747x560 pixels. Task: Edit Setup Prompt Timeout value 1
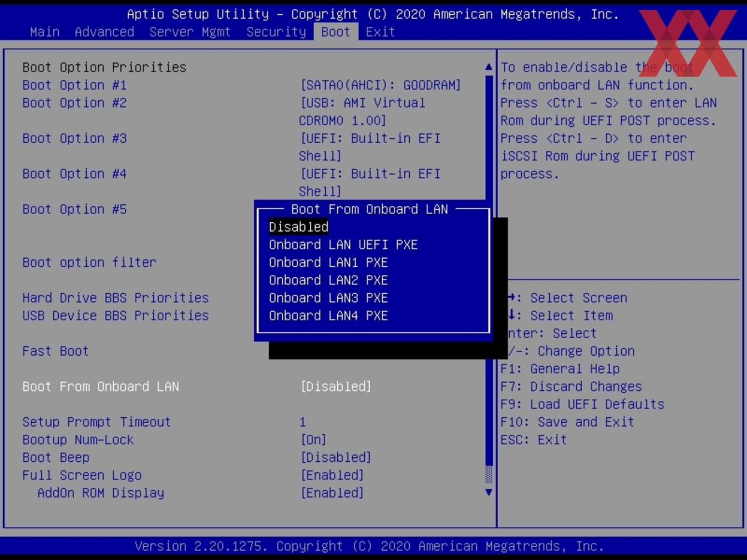(x=303, y=422)
